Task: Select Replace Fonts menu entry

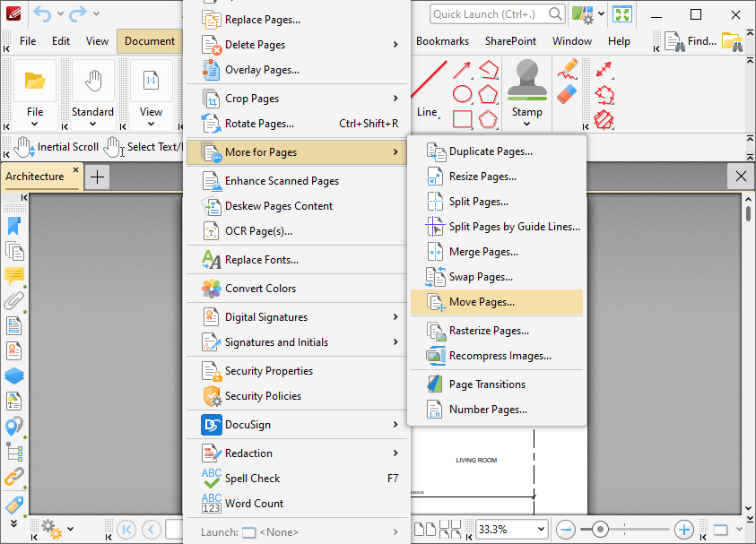Action: 298,260
